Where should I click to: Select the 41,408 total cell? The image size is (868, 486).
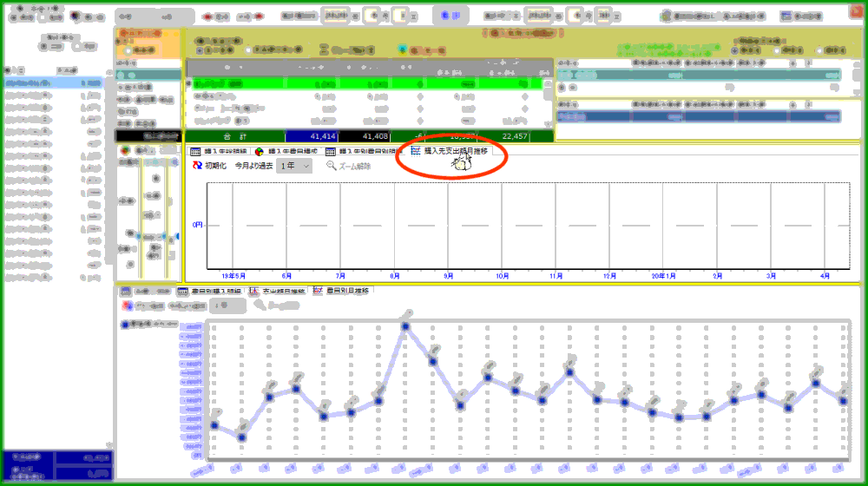pos(365,136)
